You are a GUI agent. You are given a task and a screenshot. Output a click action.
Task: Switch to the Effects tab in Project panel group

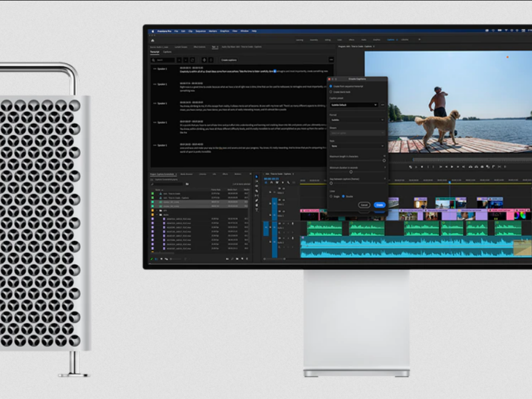225,174
